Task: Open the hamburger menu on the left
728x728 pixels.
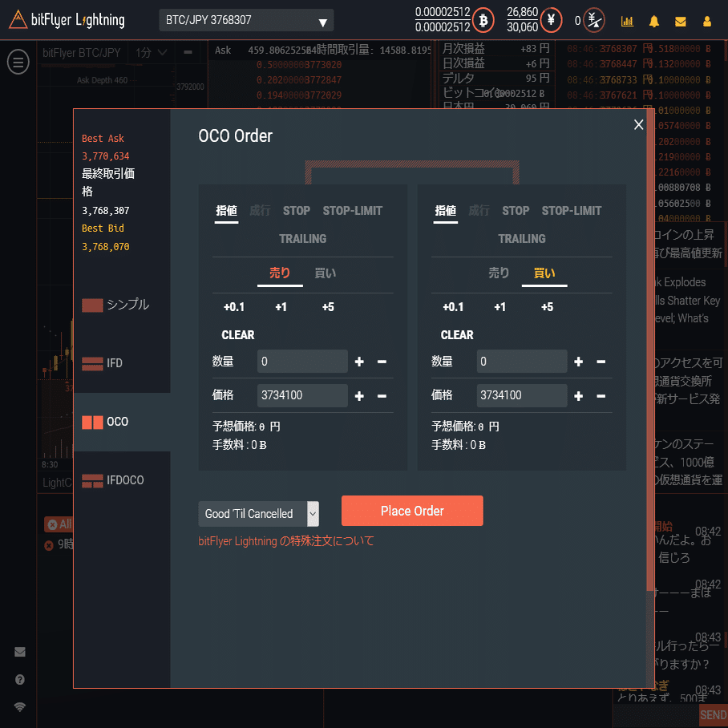Action: [18, 62]
